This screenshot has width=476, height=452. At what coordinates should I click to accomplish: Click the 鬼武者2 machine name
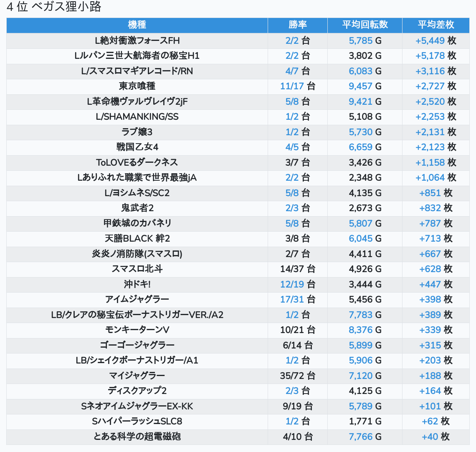[x=137, y=208]
